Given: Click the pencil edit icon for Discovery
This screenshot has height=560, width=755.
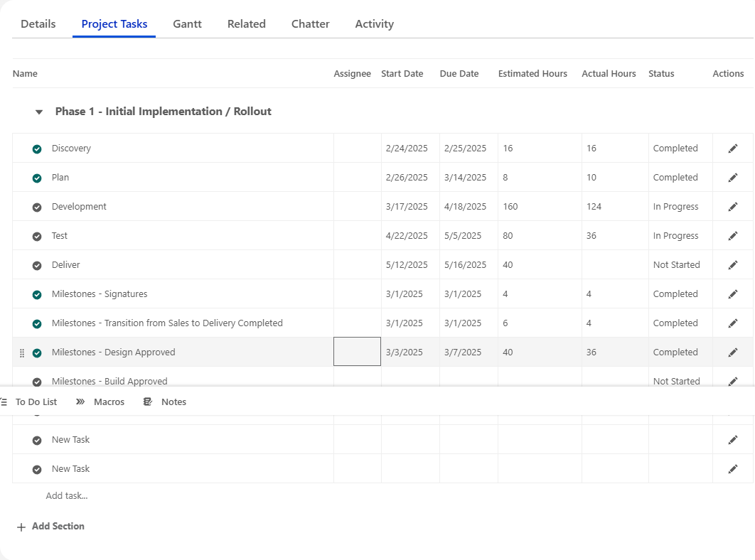Looking at the screenshot, I should point(733,149).
